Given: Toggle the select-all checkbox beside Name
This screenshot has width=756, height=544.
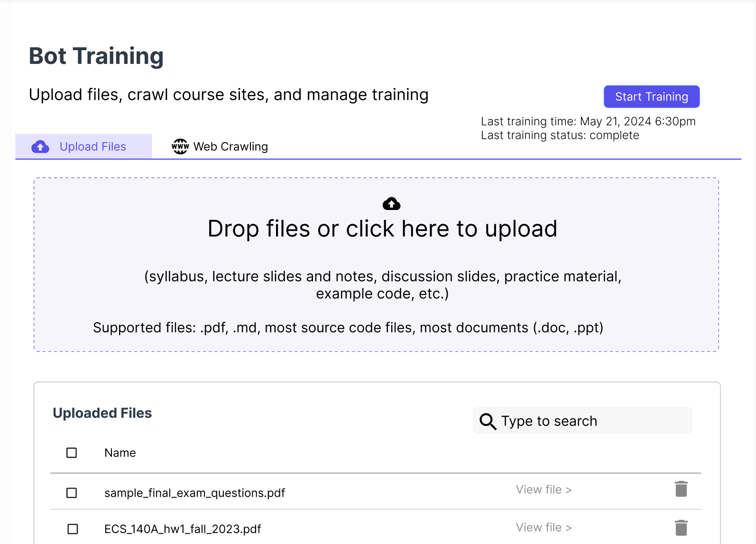Looking at the screenshot, I should (72, 453).
